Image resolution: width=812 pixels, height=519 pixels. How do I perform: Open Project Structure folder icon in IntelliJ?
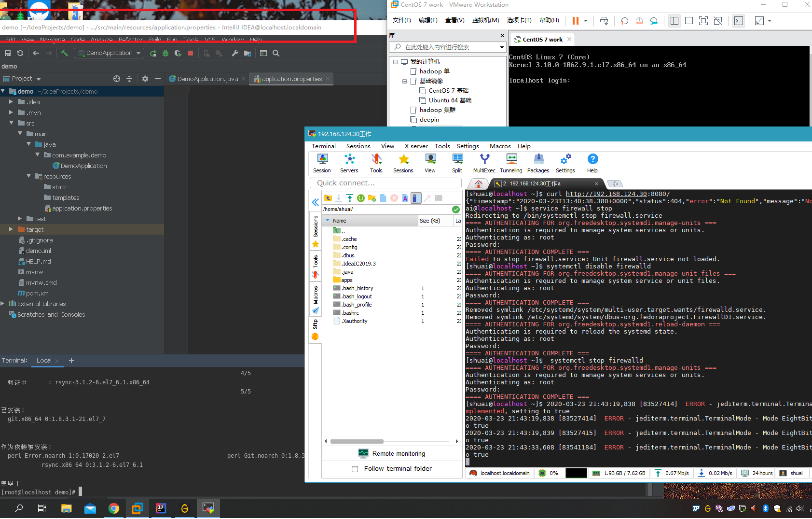248,54
